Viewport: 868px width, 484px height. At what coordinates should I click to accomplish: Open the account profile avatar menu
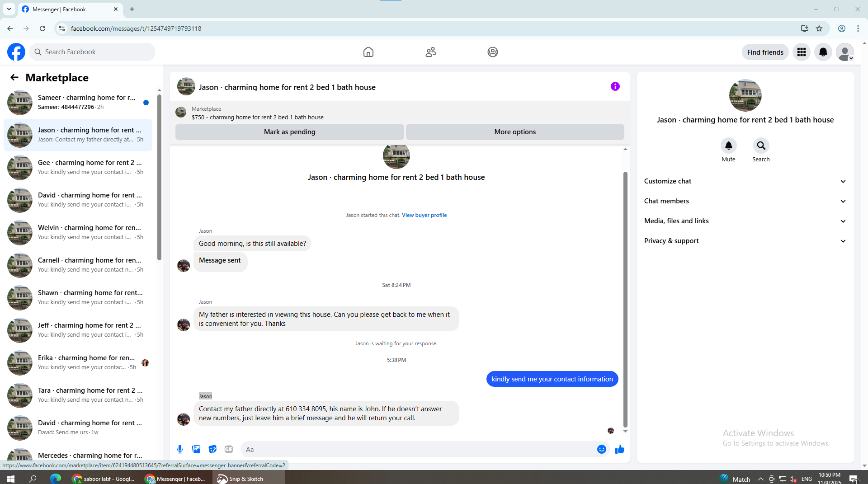(x=845, y=52)
